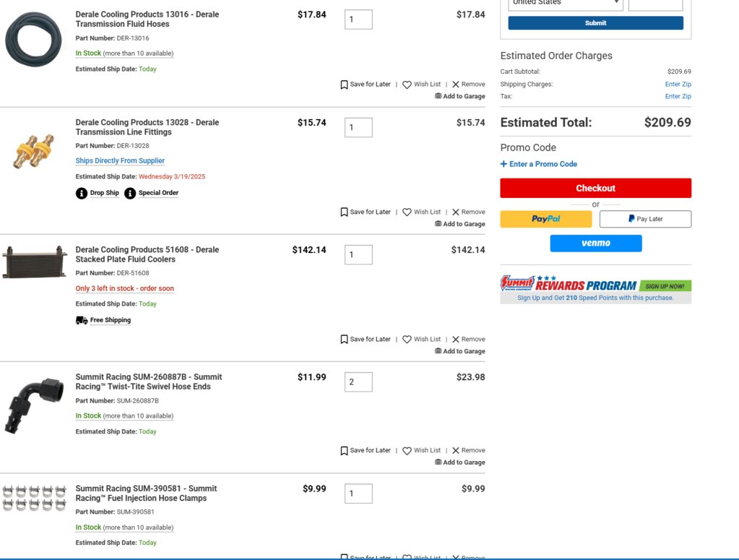This screenshot has height=560, width=739.
Task: Open Derale 13016 Transmission Fluid Hoses product title
Action: 147,20
